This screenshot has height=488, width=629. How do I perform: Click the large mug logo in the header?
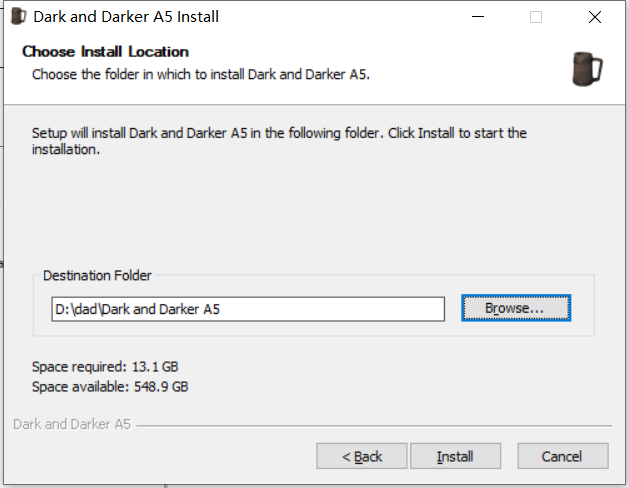587,69
